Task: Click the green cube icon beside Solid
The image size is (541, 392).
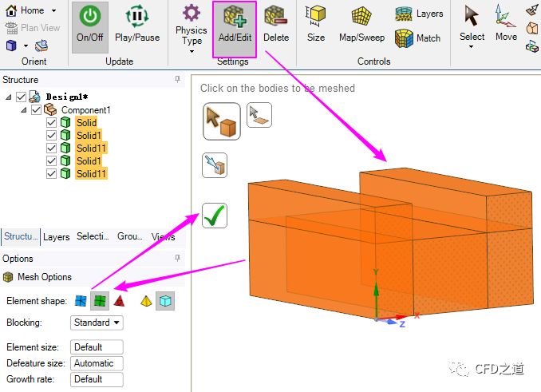Action: [65, 122]
